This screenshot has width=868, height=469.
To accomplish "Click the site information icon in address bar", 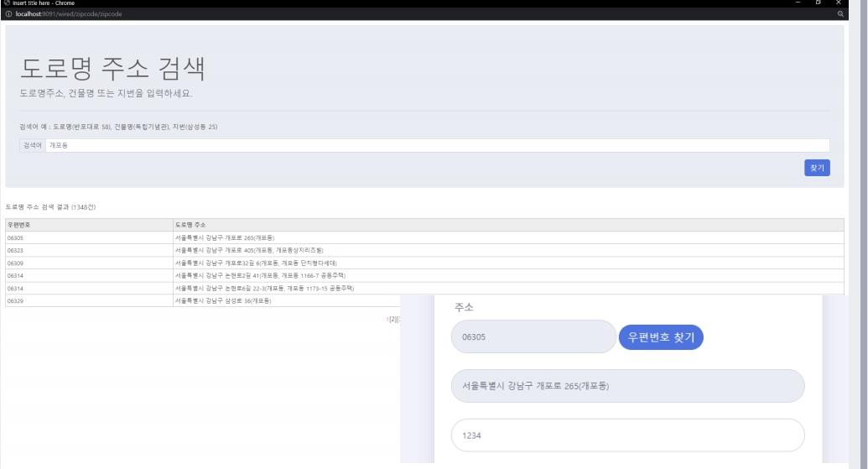I will pos(5,13).
